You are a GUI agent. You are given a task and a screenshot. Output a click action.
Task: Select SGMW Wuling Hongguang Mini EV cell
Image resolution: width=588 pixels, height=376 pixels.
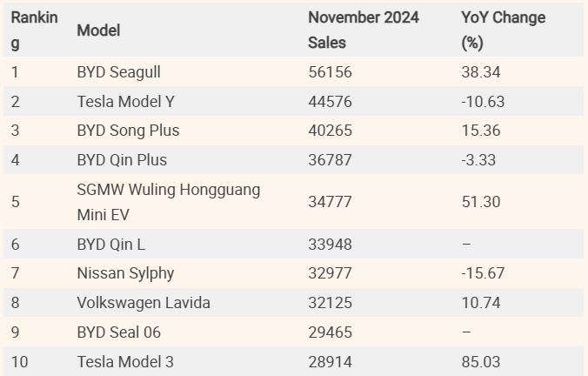(x=168, y=201)
